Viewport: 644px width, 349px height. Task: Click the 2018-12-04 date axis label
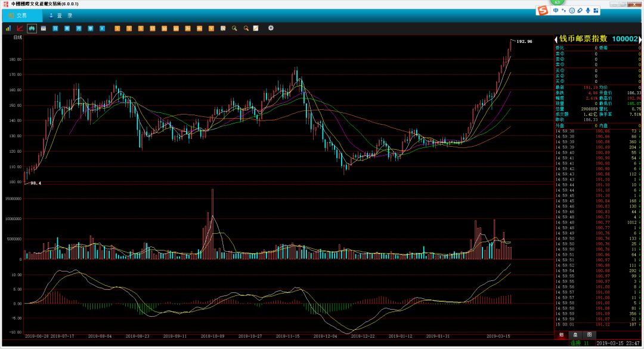coord(325,336)
